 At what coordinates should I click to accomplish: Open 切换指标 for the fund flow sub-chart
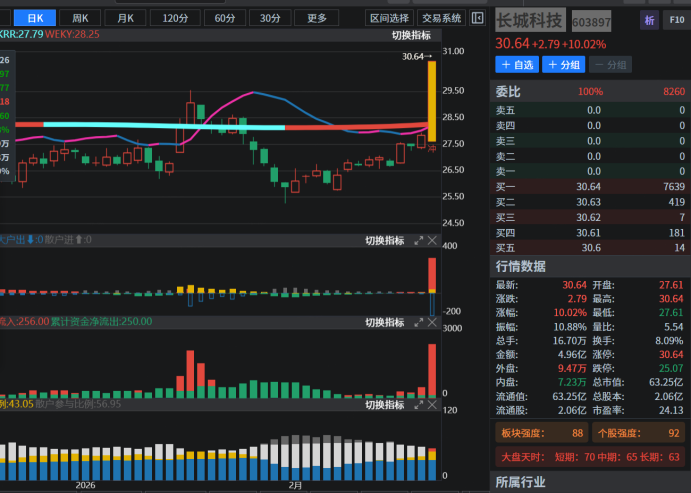point(384,322)
